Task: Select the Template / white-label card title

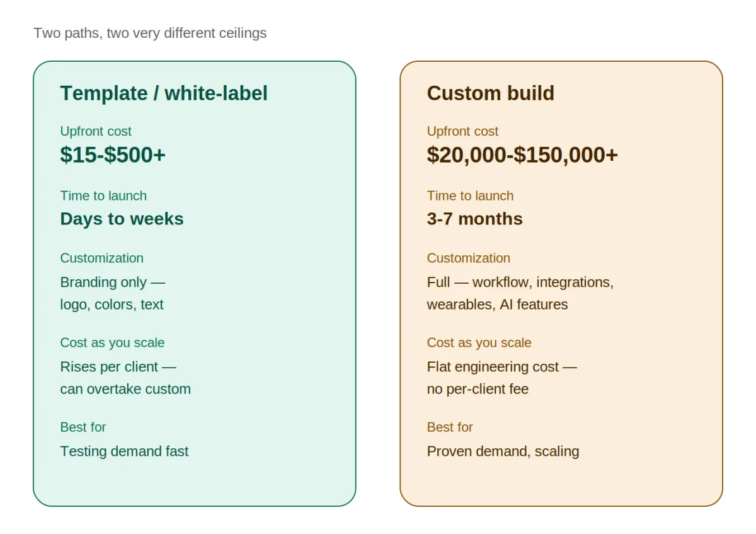Action: click(x=164, y=93)
